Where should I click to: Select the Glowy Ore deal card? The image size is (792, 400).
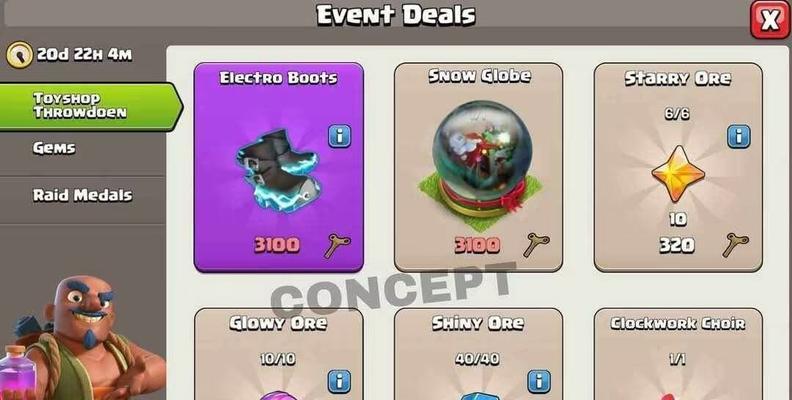coord(279,354)
